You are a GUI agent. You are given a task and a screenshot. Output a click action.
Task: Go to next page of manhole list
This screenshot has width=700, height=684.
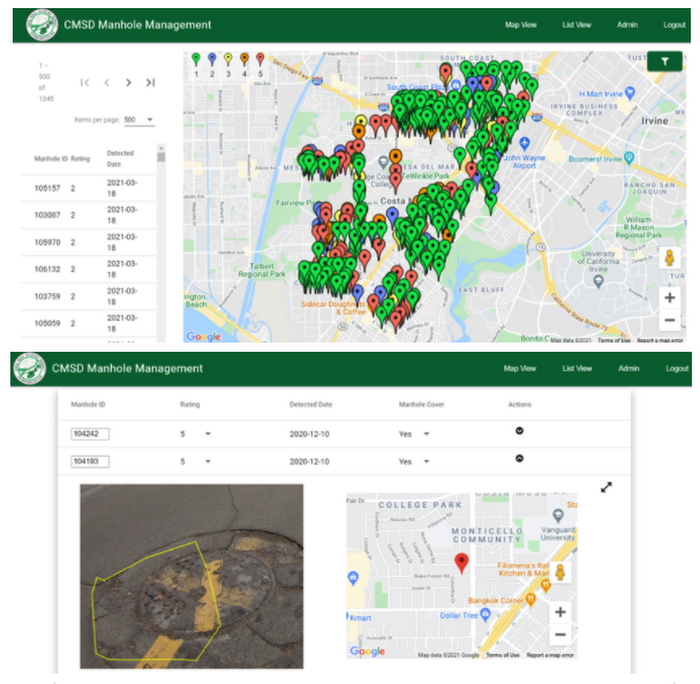pos(129,83)
